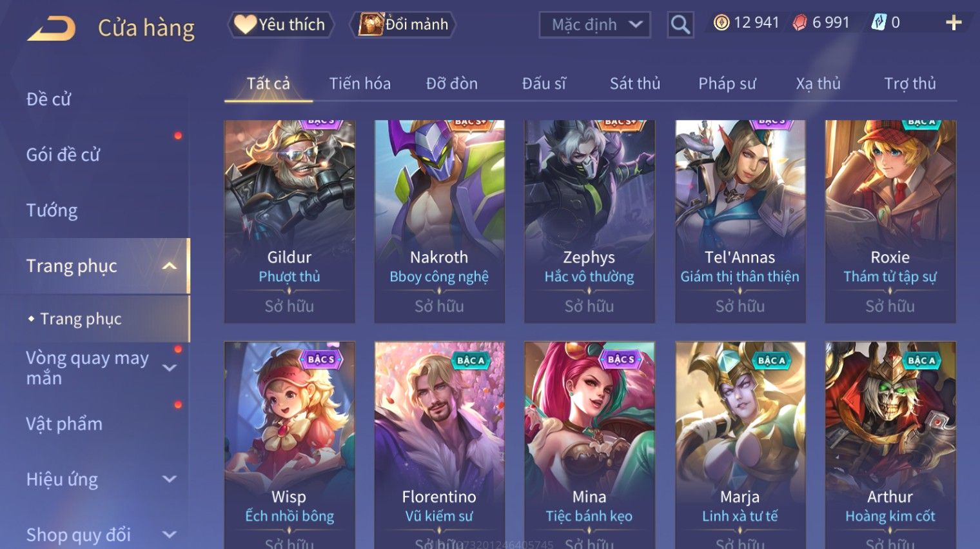Collapse the Trang phục sidebar section
This screenshot has height=549, width=980.
point(170,266)
